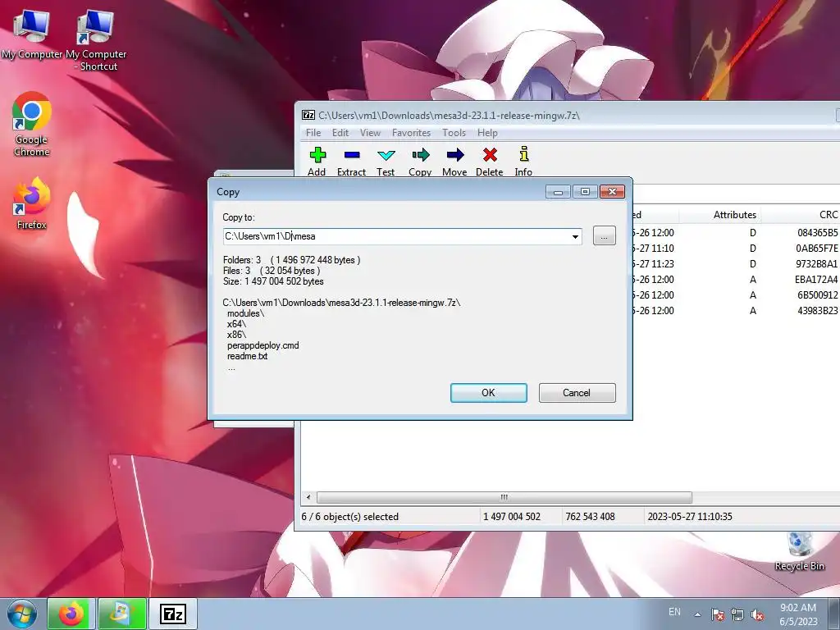
Task: Click the EN language indicator
Action: (674, 612)
